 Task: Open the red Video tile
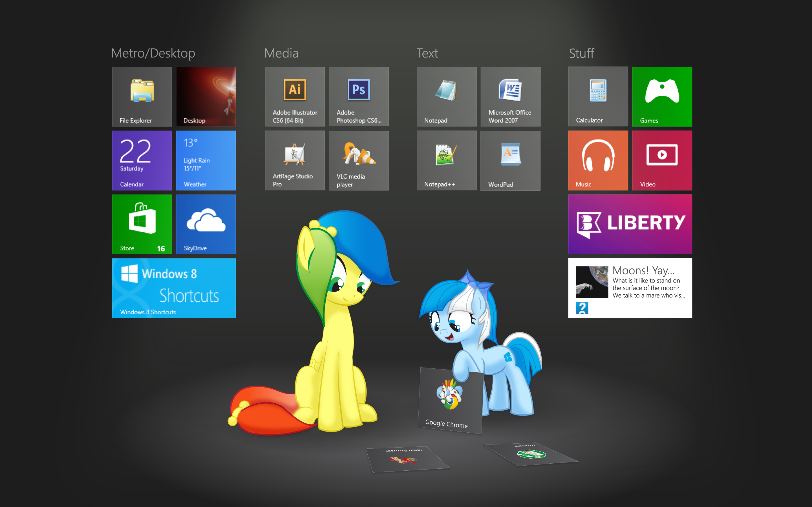(x=662, y=161)
